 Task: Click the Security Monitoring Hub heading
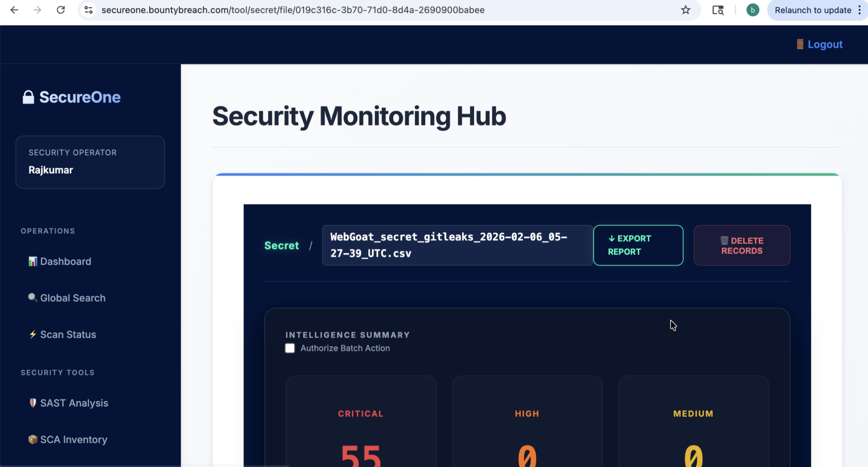359,117
